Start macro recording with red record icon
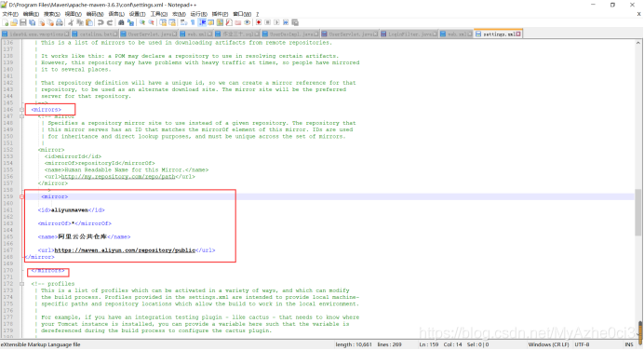 (x=259, y=22)
